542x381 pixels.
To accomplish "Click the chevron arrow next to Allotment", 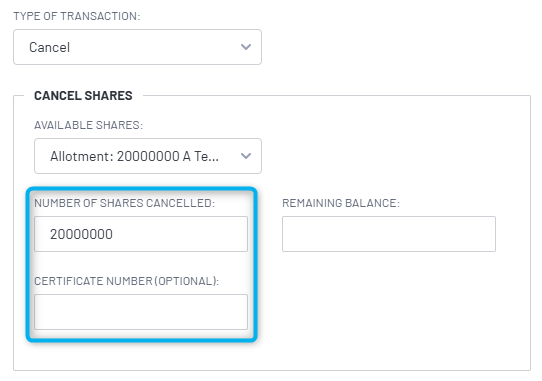I will (246, 156).
